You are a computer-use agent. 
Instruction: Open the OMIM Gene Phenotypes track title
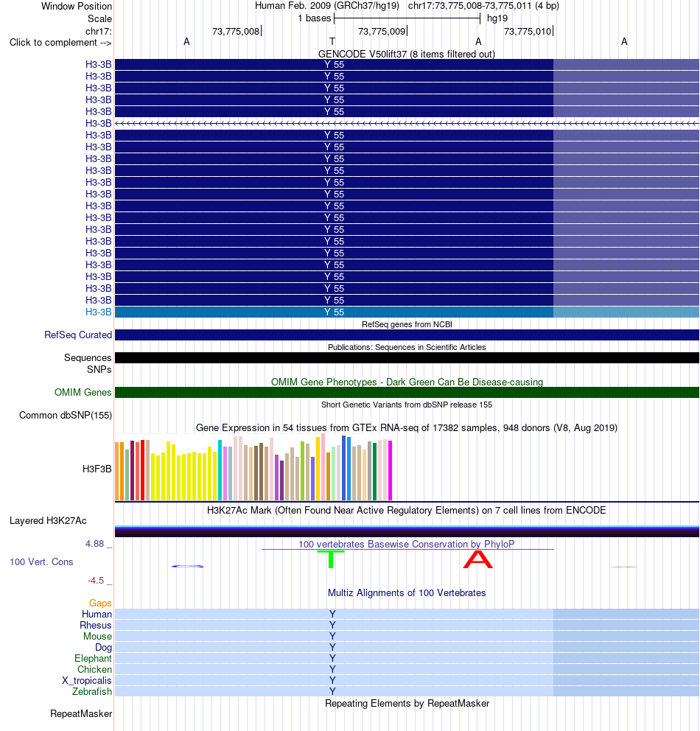pyautogui.click(x=407, y=382)
